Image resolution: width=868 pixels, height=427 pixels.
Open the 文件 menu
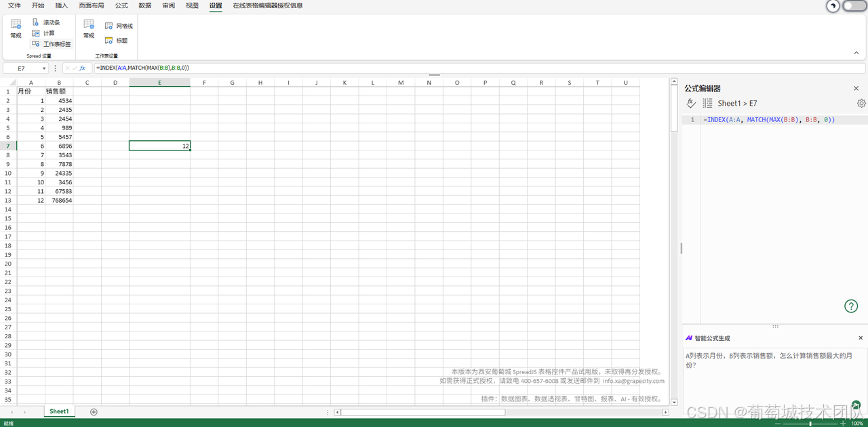pyautogui.click(x=14, y=5)
